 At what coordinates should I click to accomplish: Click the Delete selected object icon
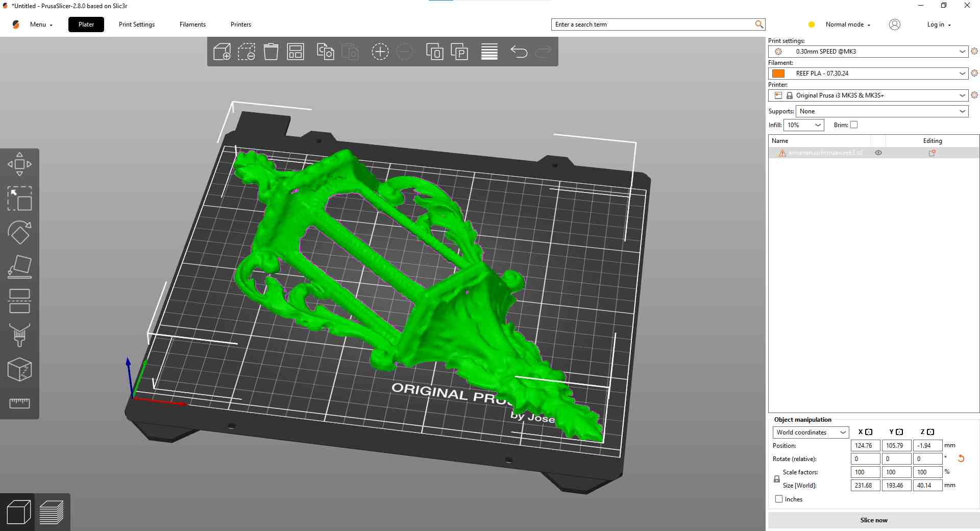coord(247,52)
